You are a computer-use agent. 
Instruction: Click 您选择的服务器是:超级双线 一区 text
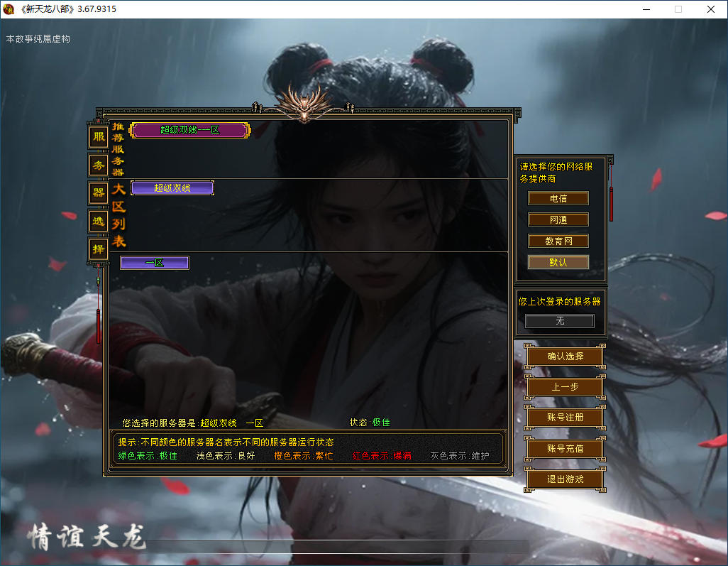tap(193, 423)
